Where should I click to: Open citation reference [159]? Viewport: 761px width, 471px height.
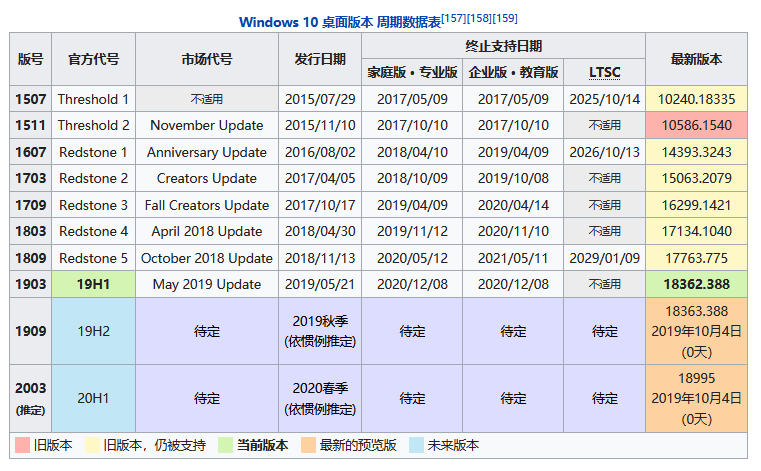505,18
